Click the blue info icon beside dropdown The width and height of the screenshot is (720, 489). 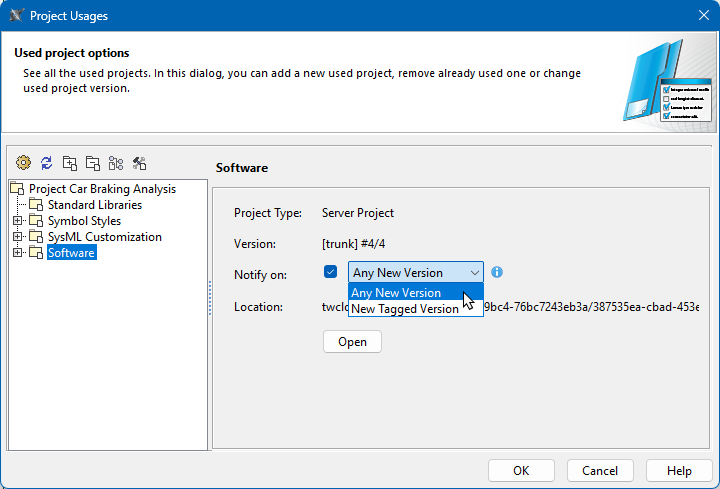point(497,272)
